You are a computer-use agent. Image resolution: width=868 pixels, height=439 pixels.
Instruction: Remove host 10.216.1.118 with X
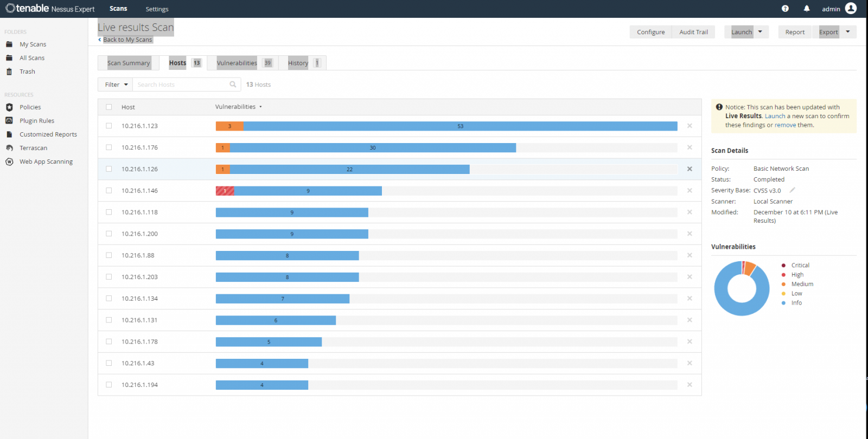(690, 212)
